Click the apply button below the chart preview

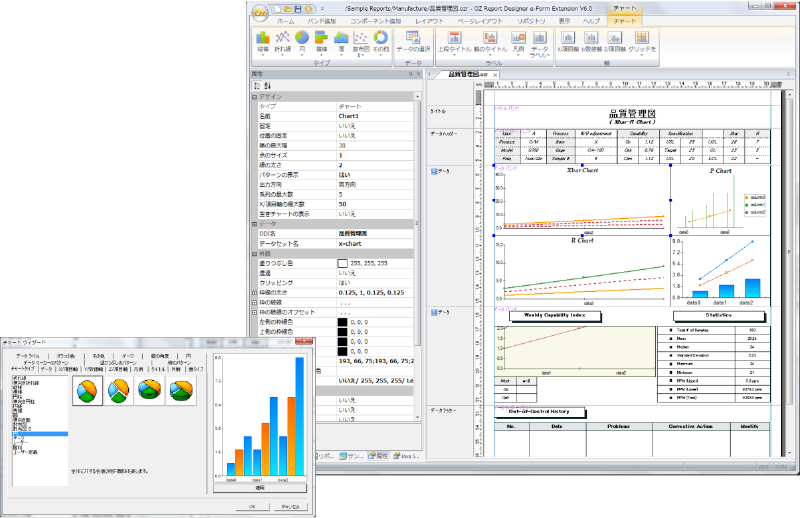(260, 488)
